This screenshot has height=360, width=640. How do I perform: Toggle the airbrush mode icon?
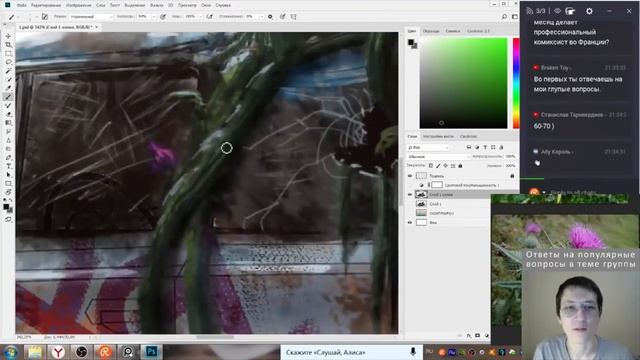[x=210, y=17]
